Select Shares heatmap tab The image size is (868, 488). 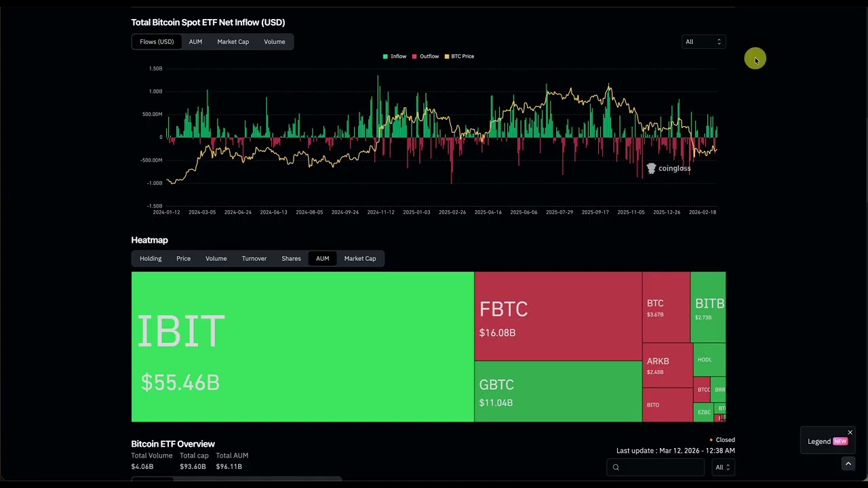[x=291, y=258]
